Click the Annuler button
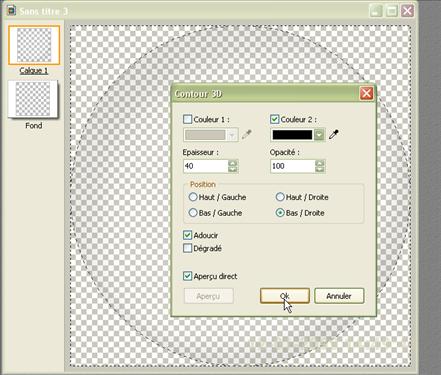 pyautogui.click(x=339, y=296)
